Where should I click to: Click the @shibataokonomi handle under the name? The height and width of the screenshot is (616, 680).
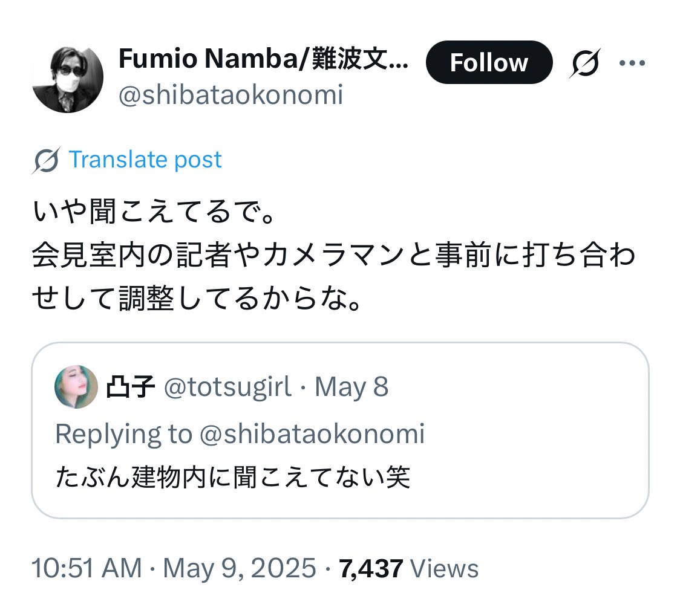tap(230, 95)
